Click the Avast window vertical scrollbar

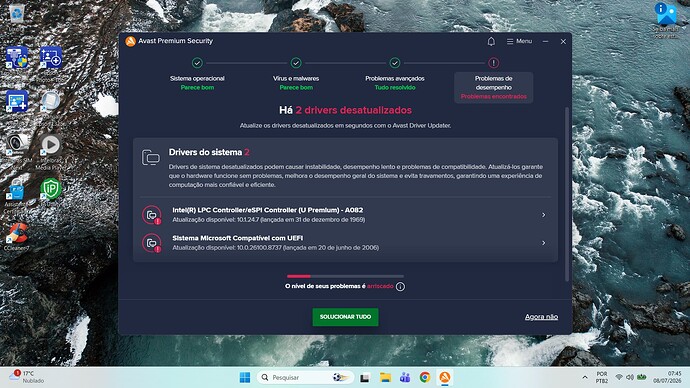(x=567, y=194)
